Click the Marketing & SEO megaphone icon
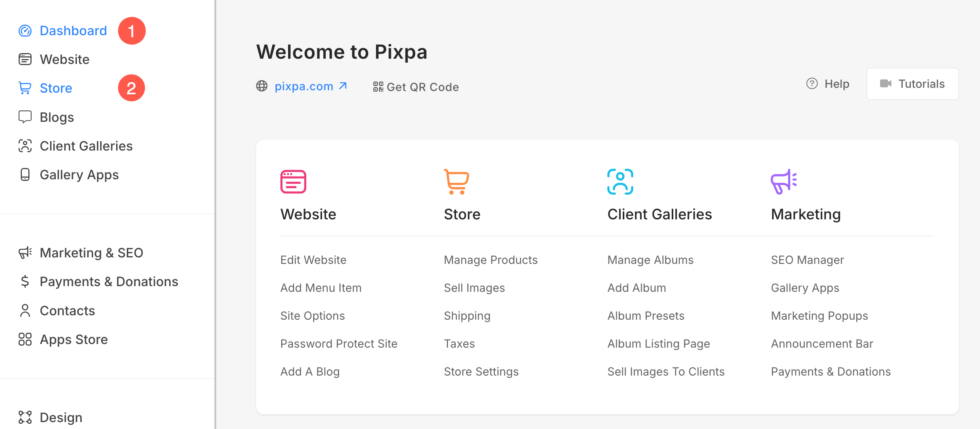This screenshot has width=980, height=429. [x=25, y=253]
